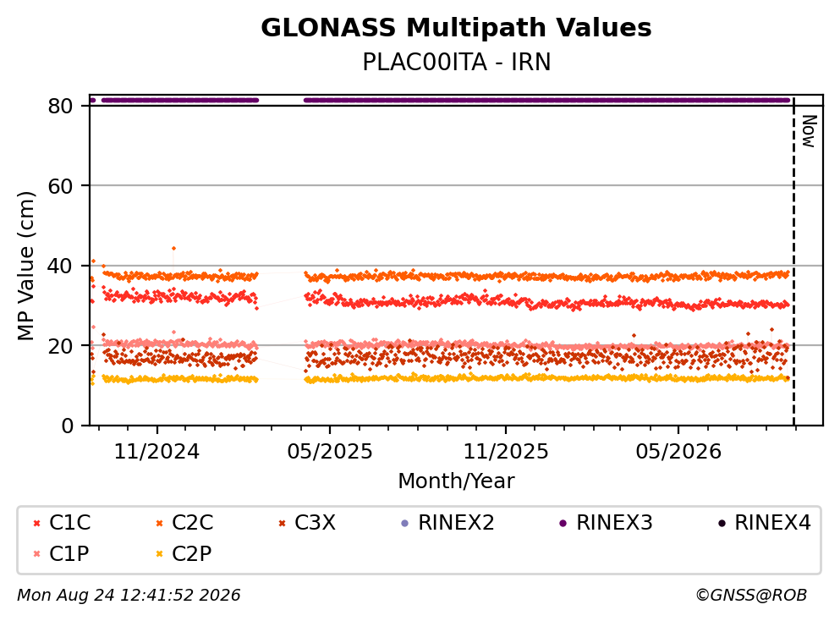Click the GLONASS Multipath Values title
840x621 pixels.
pos(456,27)
